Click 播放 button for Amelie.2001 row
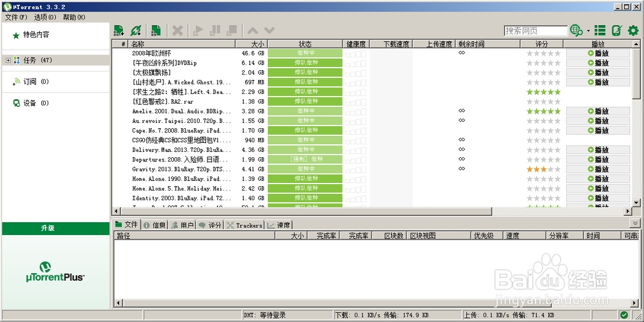The image size is (644, 322). point(598,111)
